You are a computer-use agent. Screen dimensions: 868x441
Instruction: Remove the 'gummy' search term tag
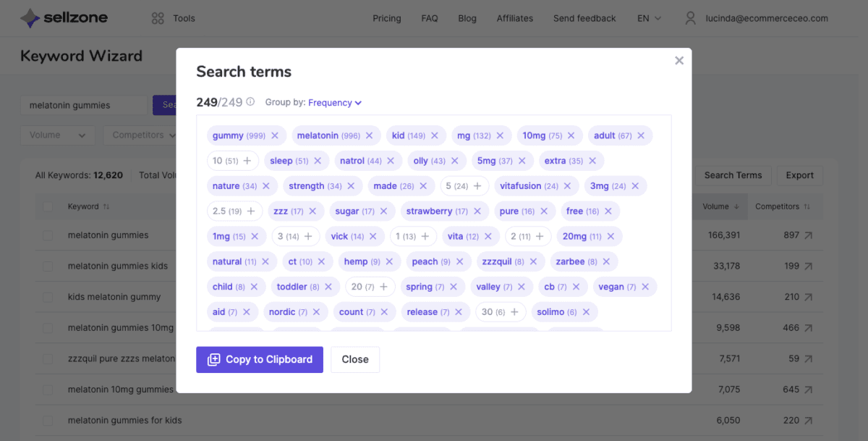click(275, 135)
